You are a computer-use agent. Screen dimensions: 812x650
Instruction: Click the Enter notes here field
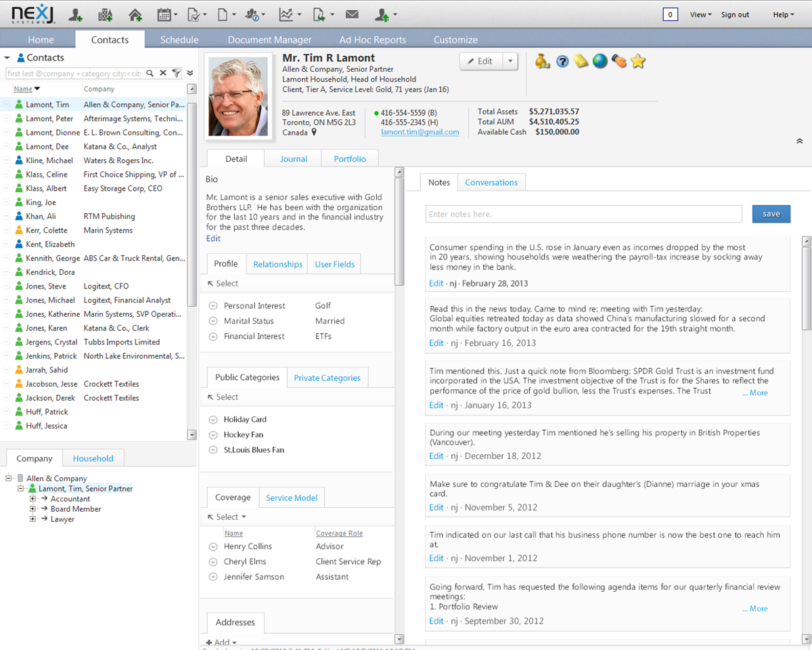coord(584,214)
